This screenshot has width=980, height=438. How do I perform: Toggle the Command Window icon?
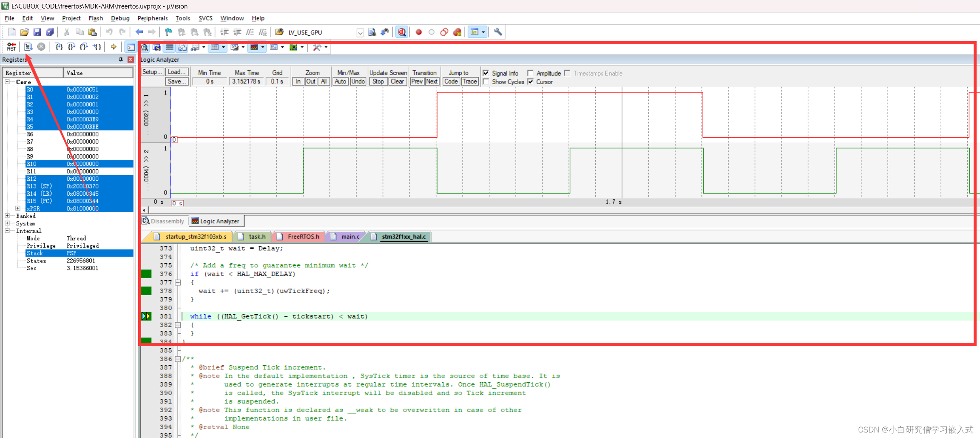point(131,47)
